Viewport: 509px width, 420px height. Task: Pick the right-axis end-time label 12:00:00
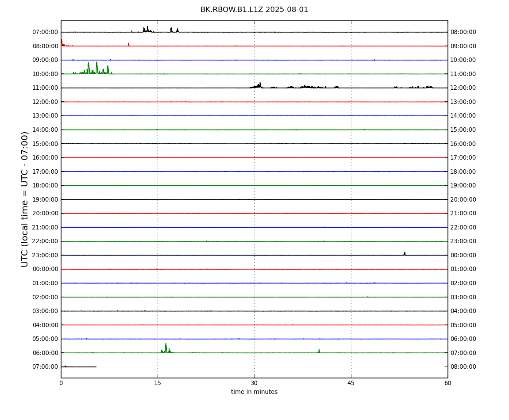[463, 88]
